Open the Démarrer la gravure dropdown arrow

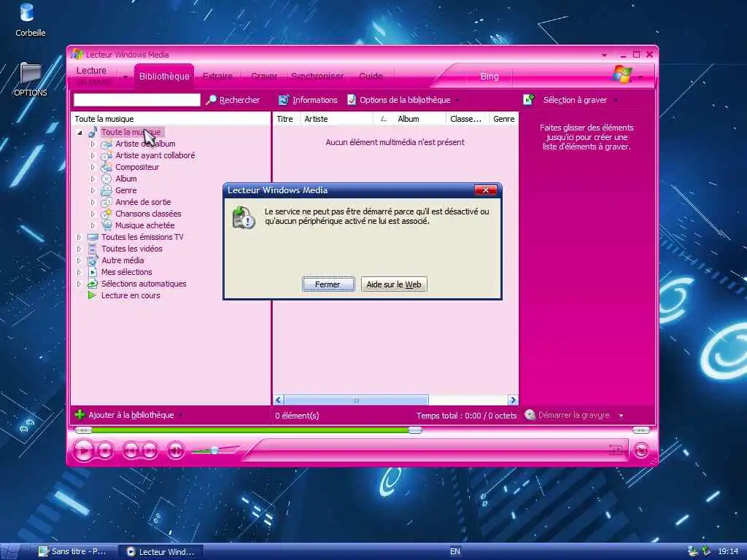point(621,416)
